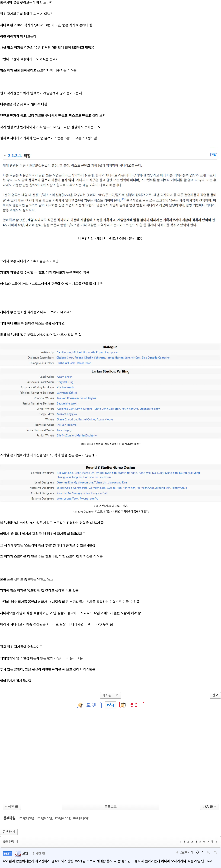Report the post with 신고 button

pyautogui.click(x=215, y=695)
